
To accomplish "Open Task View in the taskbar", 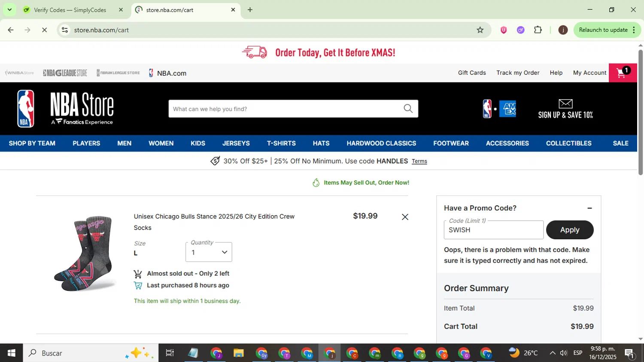I will point(170,353).
